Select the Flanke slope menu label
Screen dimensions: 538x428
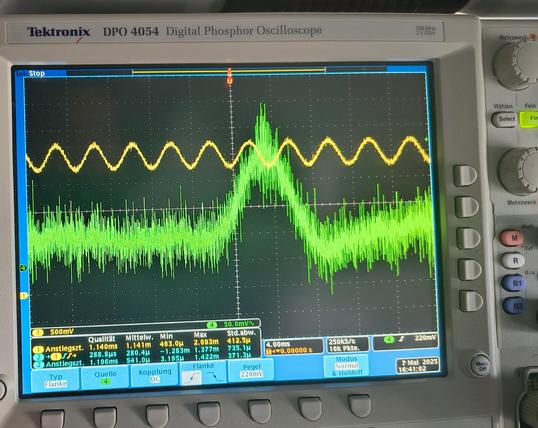(203, 366)
